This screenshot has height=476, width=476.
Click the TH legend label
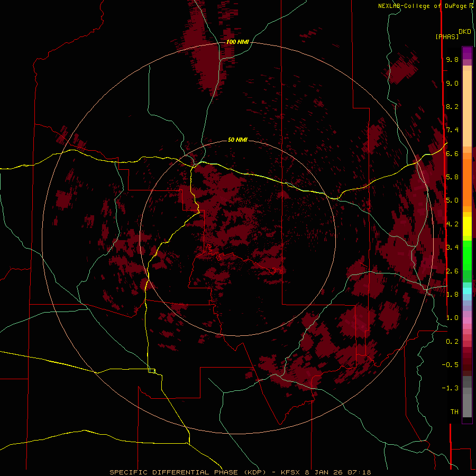[x=454, y=412]
